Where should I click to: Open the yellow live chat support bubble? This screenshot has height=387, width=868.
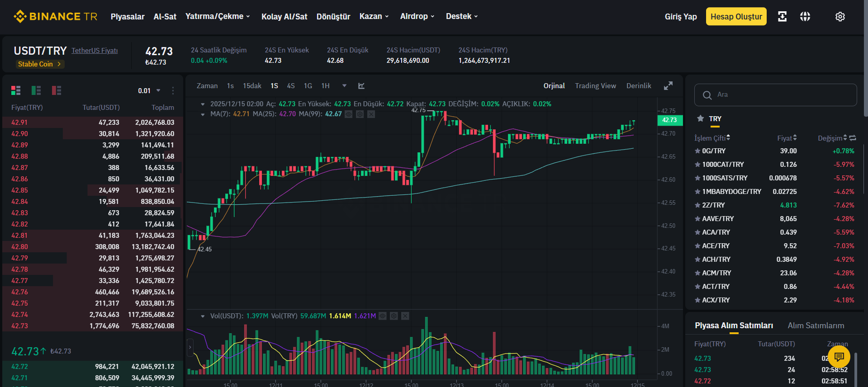[x=839, y=357]
